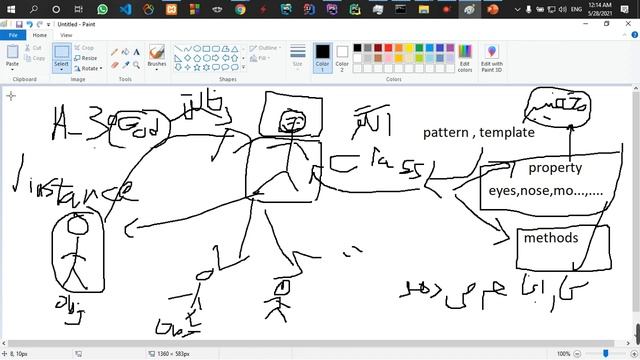Click the Copy button
The width and height of the screenshot is (640, 360).
pyautogui.click(x=35, y=58)
